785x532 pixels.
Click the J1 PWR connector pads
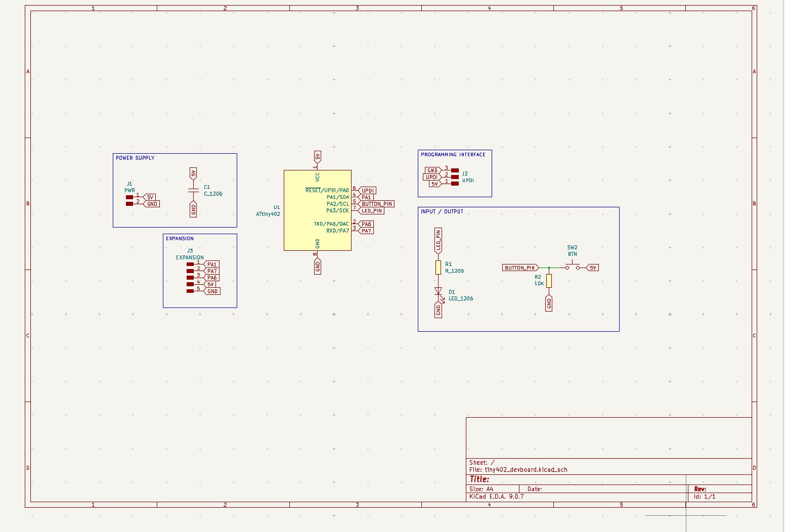pyautogui.click(x=129, y=200)
